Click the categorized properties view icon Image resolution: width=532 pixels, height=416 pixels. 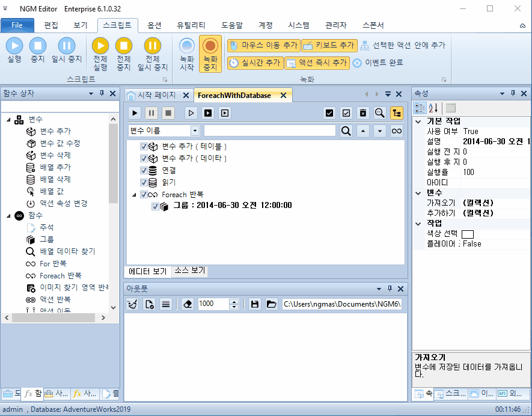coord(420,108)
